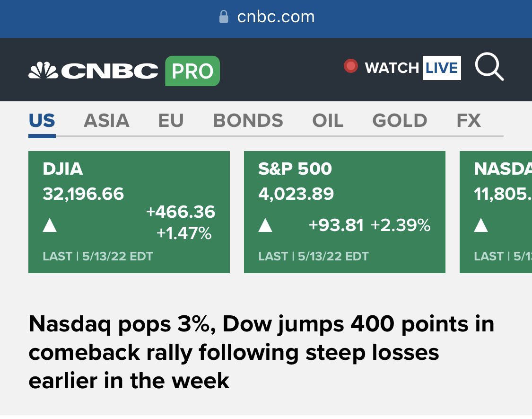Tap the lock icon in address bar
This screenshot has width=532, height=419.
click(x=224, y=16)
